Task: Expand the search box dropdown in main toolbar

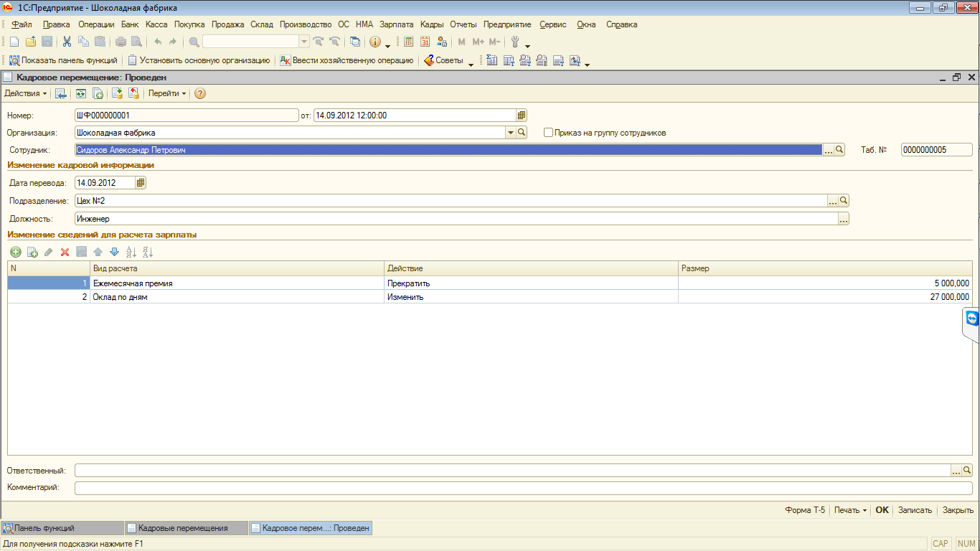Action: click(304, 42)
